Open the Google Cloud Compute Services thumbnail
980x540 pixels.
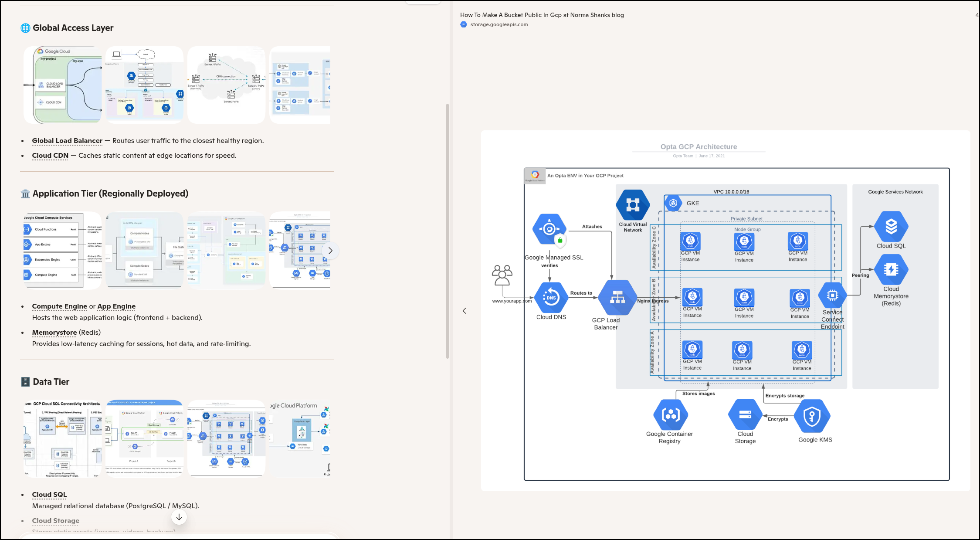(63, 250)
